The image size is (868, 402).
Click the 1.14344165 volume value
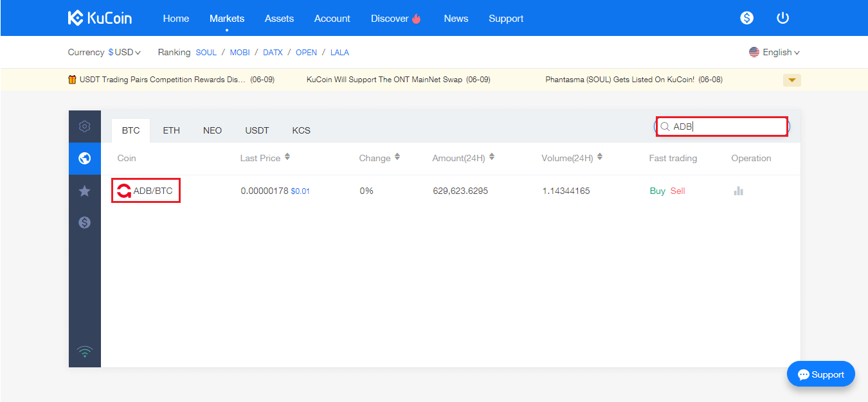(x=566, y=191)
